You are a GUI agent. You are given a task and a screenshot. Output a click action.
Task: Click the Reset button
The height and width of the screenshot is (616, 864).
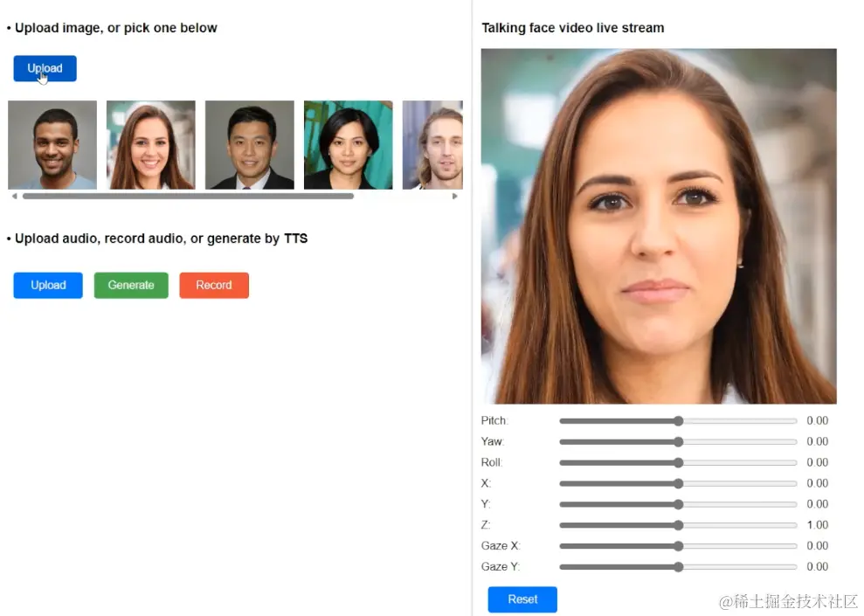(x=522, y=599)
